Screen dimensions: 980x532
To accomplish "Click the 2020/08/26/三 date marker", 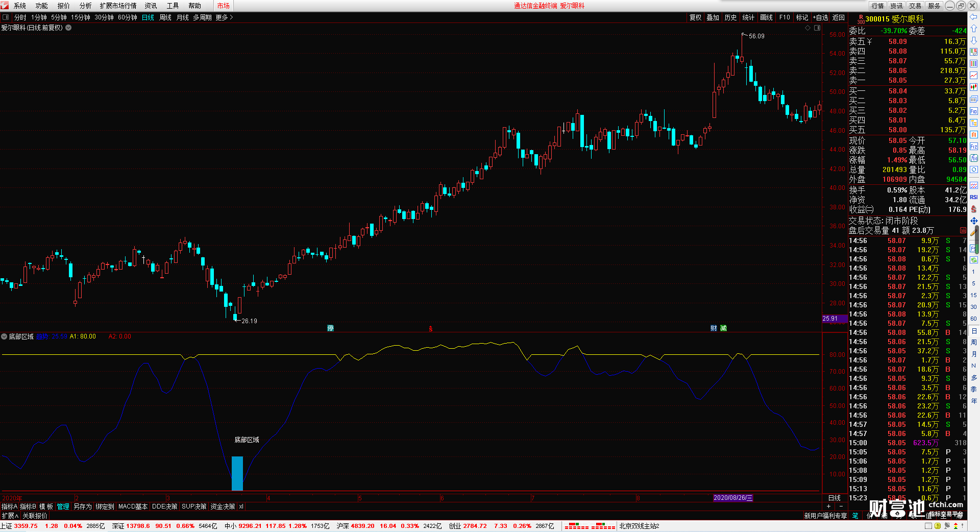I will pos(733,498).
